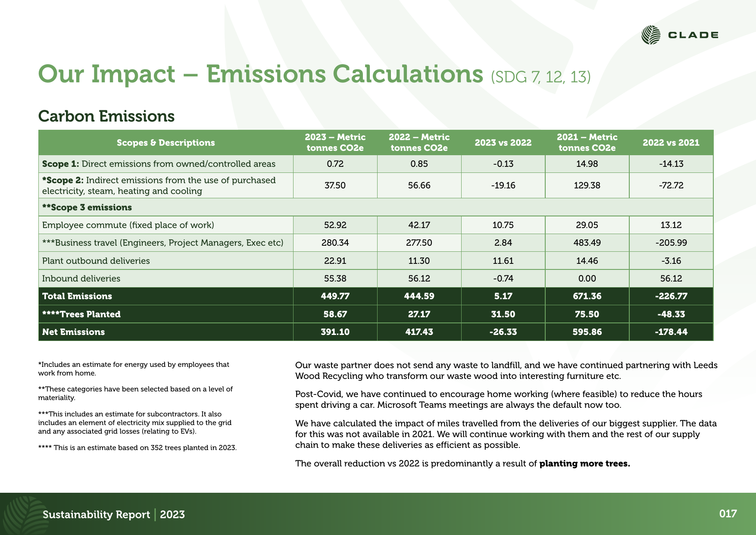Click the 'Scopes & Descriptions' column header
756x535 pixels.
tap(166, 143)
